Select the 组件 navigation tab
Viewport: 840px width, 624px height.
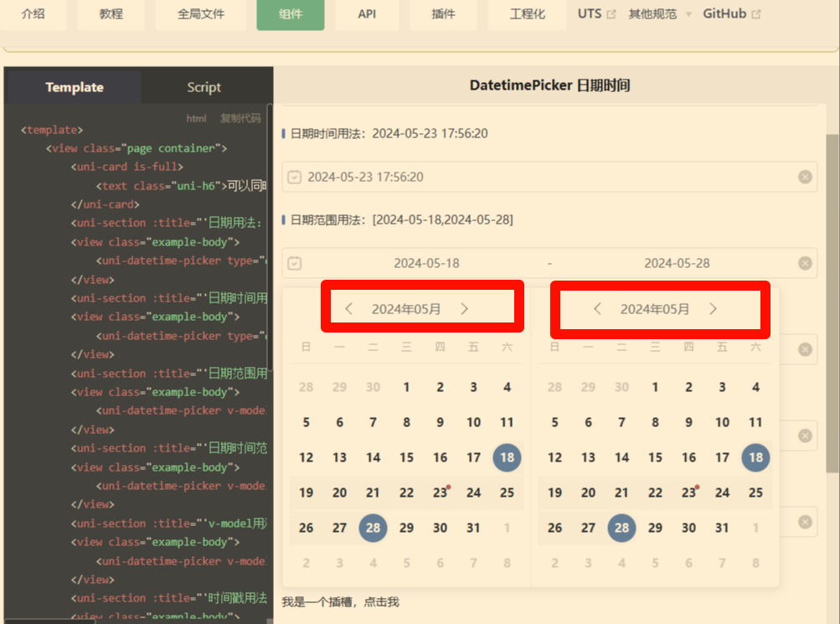(x=291, y=14)
